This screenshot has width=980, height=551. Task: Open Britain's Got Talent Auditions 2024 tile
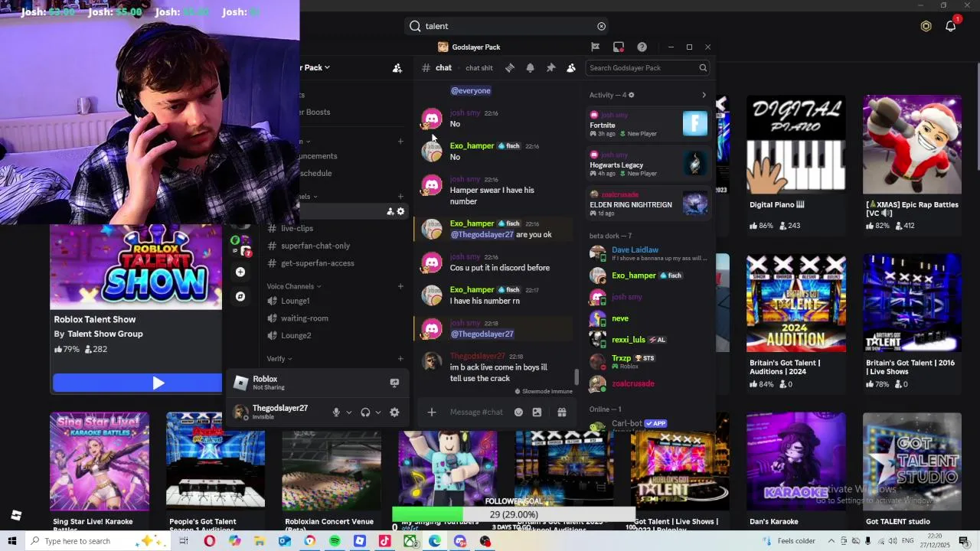796,303
